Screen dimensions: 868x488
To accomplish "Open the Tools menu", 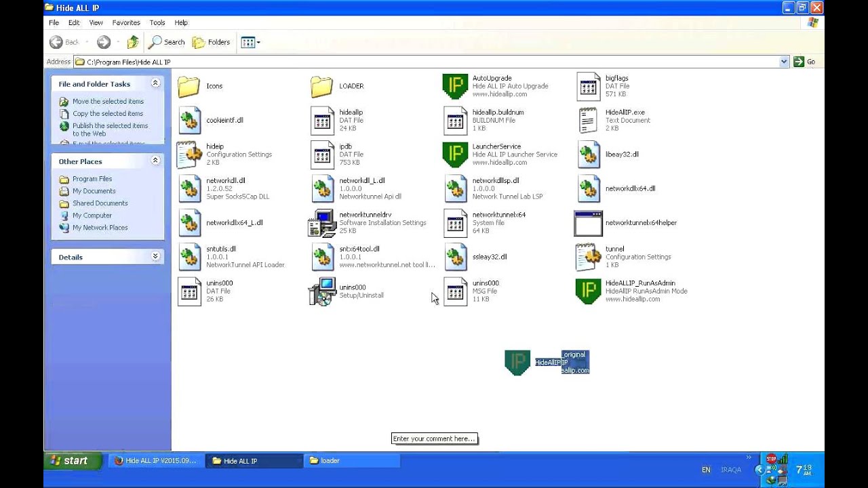I will pos(157,22).
